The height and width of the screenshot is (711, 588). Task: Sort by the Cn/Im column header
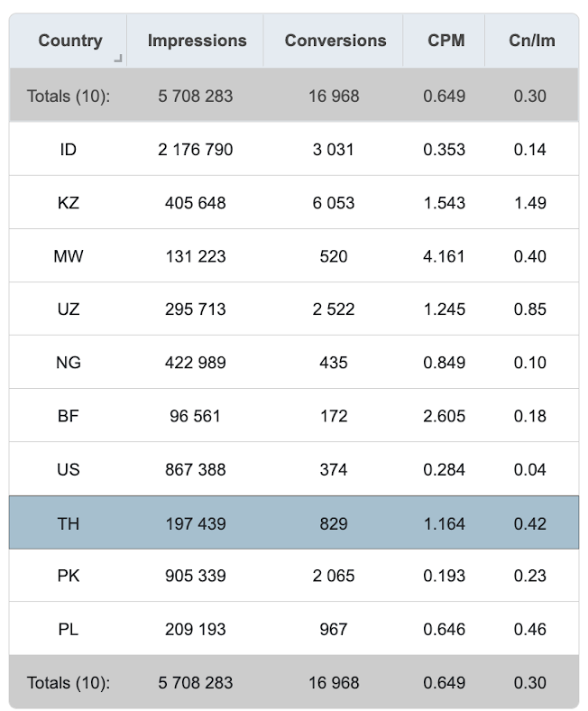(x=532, y=41)
